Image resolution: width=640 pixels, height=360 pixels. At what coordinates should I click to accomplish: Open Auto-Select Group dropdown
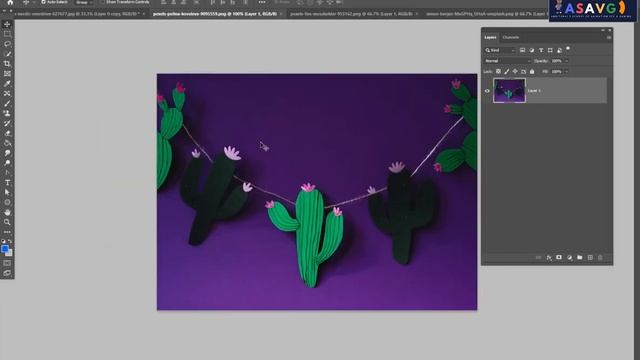[x=84, y=2]
